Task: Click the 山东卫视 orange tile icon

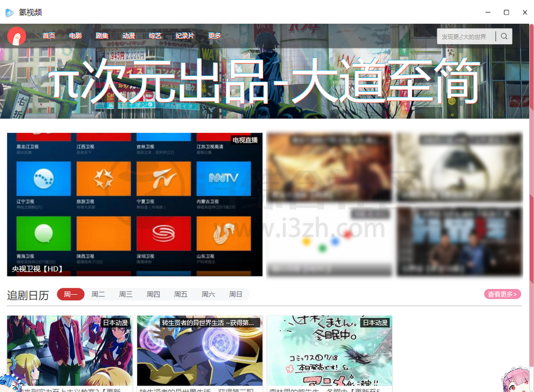Action: (224, 233)
